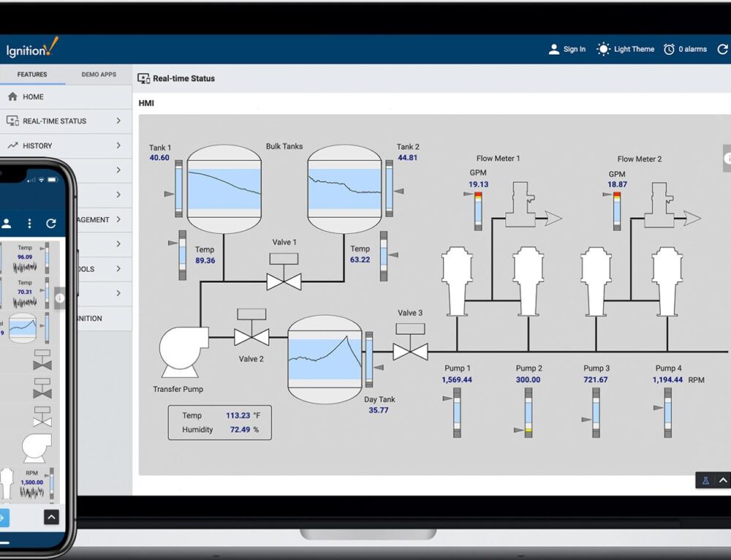The height and width of the screenshot is (560, 731).
Task: Click the refresh icon in the top bar
Action: (722, 49)
